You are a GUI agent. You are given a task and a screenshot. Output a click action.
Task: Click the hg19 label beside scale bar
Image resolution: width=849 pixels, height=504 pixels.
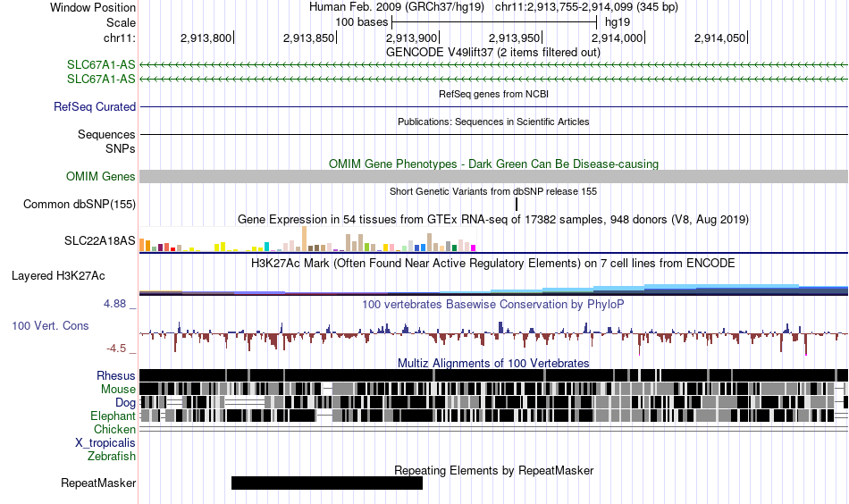pyautogui.click(x=618, y=22)
